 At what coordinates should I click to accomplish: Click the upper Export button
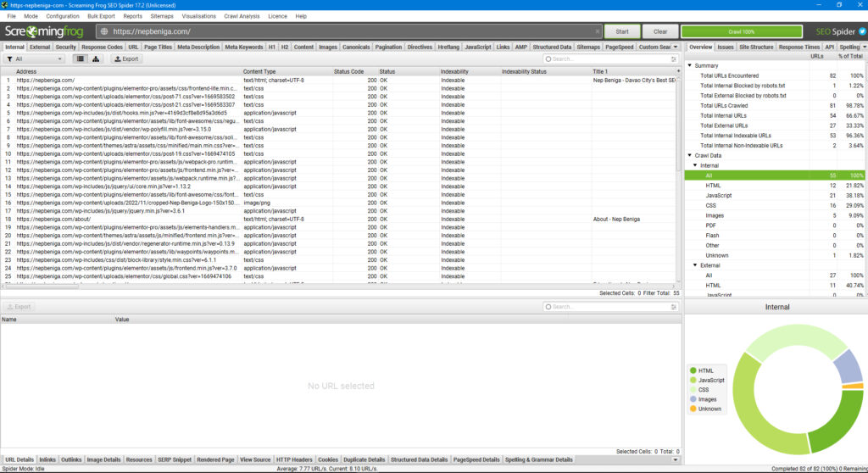pos(126,58)
